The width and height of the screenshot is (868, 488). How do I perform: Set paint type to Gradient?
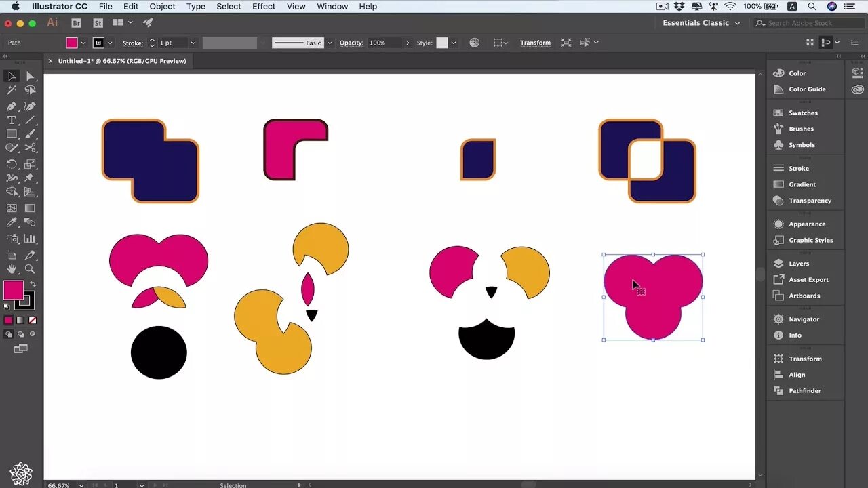(x=20, y=321)
